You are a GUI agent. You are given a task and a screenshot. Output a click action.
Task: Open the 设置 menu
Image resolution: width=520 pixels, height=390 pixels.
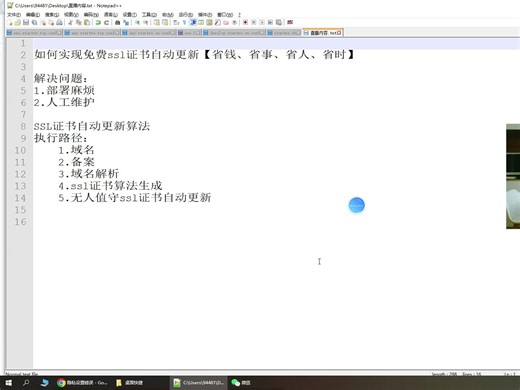click(130, 15)
